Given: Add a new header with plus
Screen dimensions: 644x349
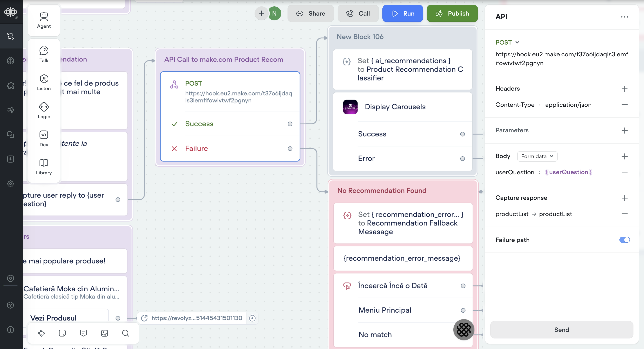Looking at the screenshot, I should (624, 89).
